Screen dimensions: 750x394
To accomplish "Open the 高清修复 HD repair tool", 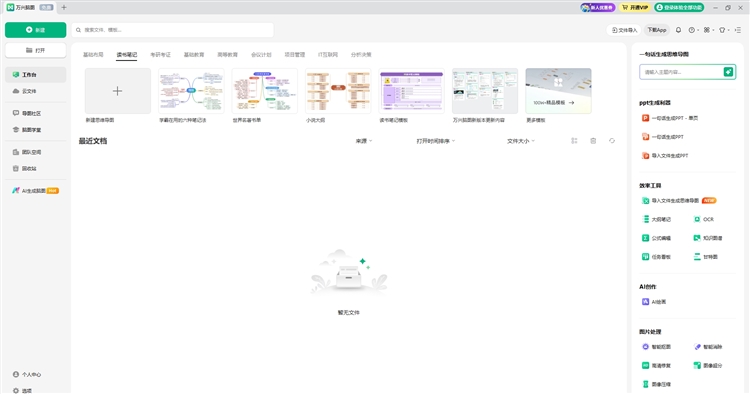I will (656, 365).
